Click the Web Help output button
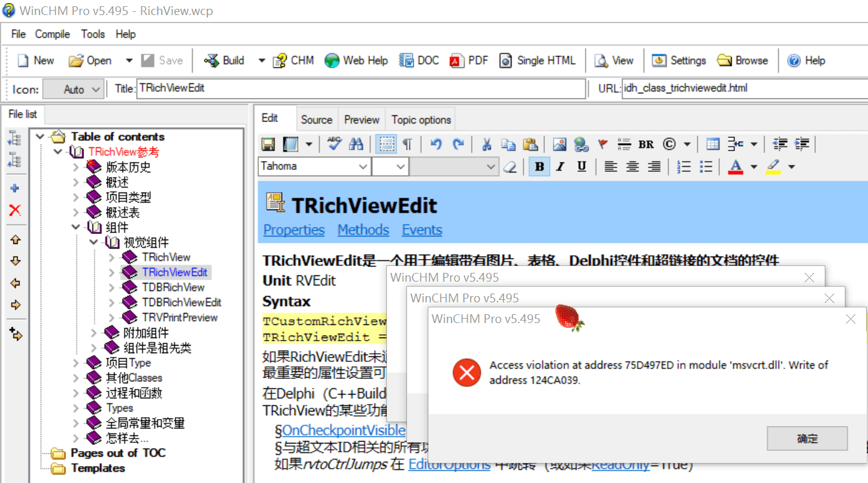This screenshot has width=868, height=483. (356, 60)
